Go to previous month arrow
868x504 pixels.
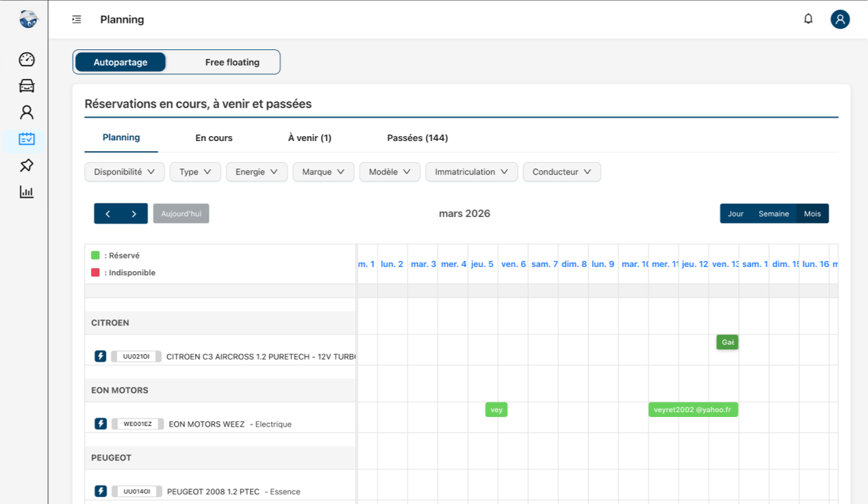coord(107,214)
